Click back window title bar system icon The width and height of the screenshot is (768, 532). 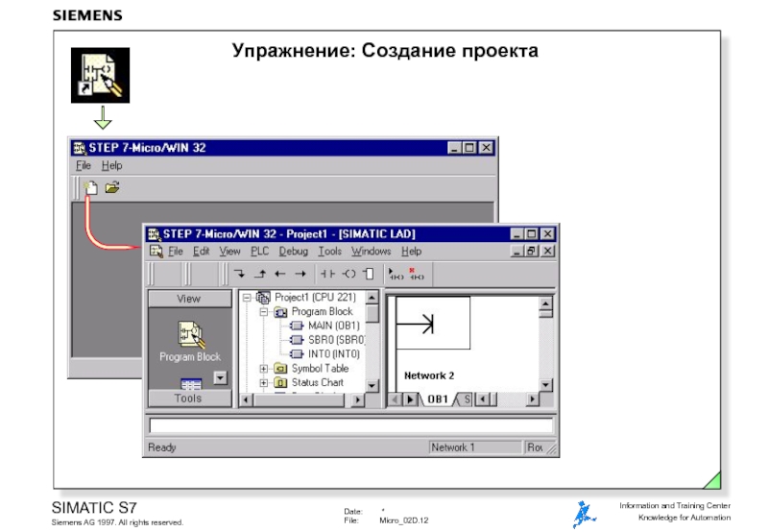pos(80,148)
